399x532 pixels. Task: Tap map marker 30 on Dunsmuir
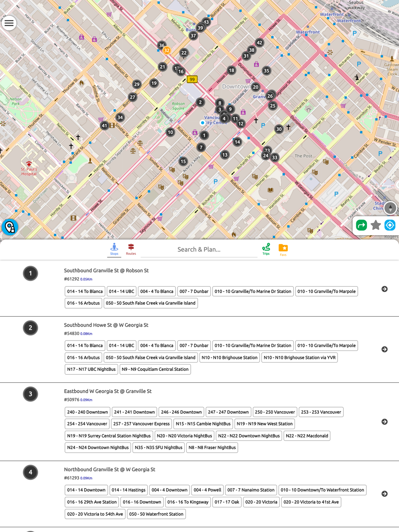[x=279, y=129]
